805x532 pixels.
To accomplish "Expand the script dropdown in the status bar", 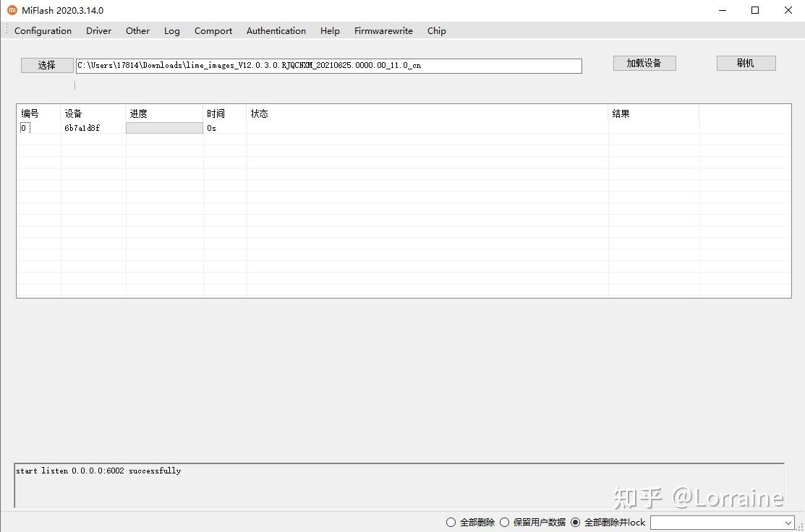I will pyautogui.click(x=788, y=523).
